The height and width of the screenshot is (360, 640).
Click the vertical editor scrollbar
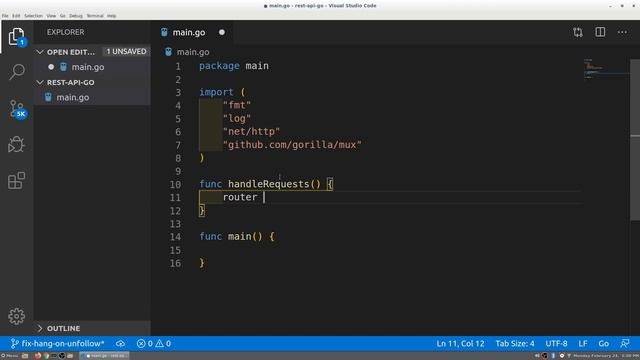[x=635, y=139]
